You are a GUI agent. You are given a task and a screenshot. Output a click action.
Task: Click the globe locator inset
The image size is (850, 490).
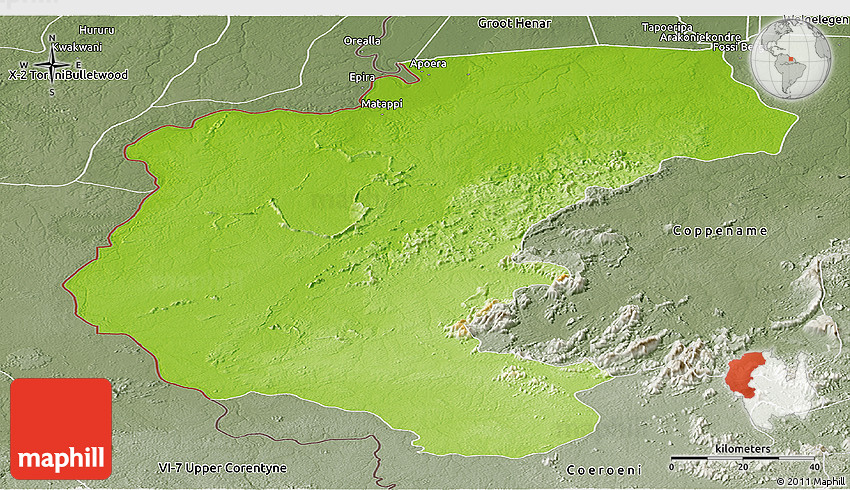point(791,60)
